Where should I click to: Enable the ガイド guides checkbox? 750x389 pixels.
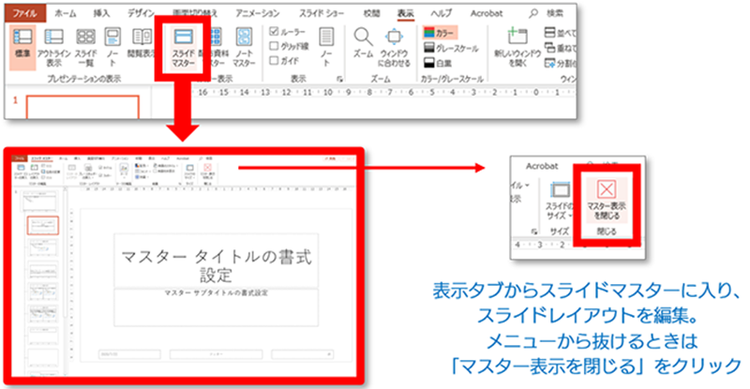pyautogui.click(x=274, y=60)
